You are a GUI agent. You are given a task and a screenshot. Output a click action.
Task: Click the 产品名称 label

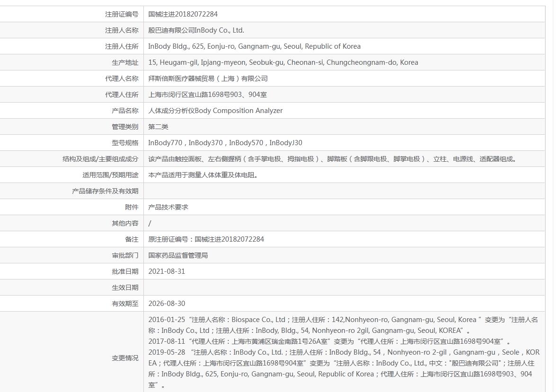[125, 111]
